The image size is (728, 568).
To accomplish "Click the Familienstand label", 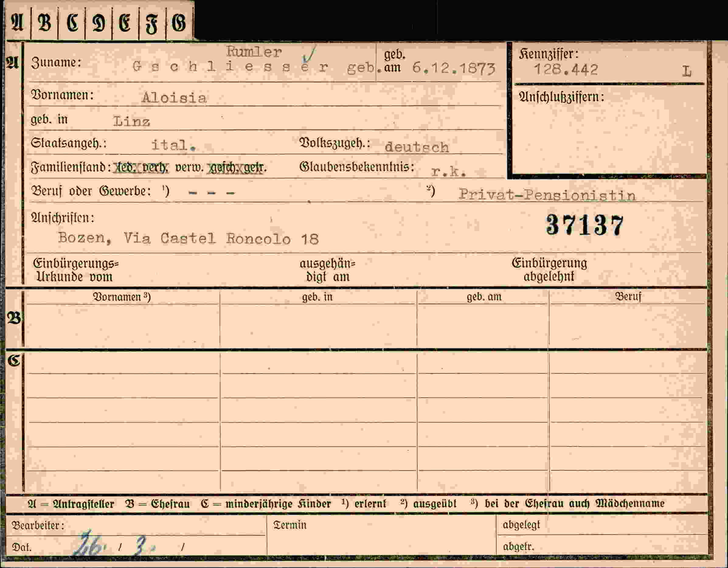I will click(x=71, y=167).
